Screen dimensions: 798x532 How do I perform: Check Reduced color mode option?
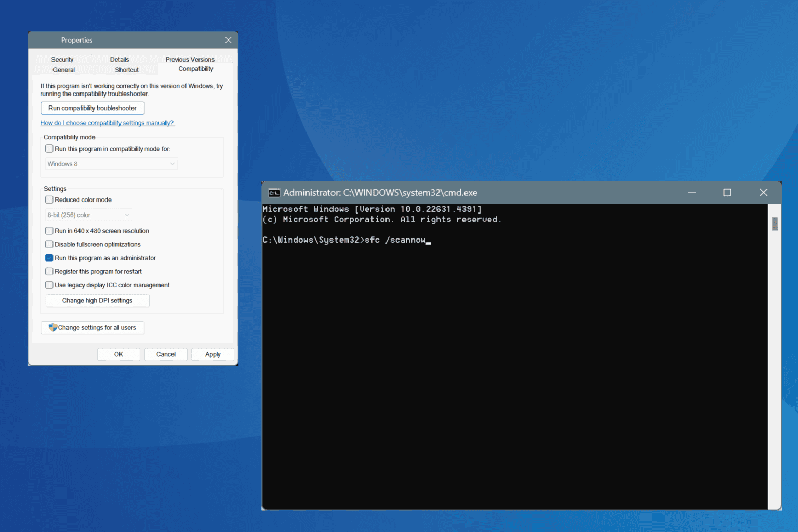(x=49, y=199)
